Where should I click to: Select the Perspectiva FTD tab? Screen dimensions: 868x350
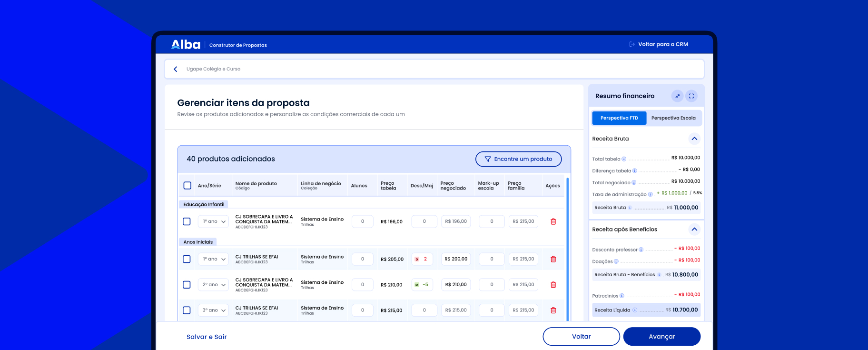click(619, 118)
